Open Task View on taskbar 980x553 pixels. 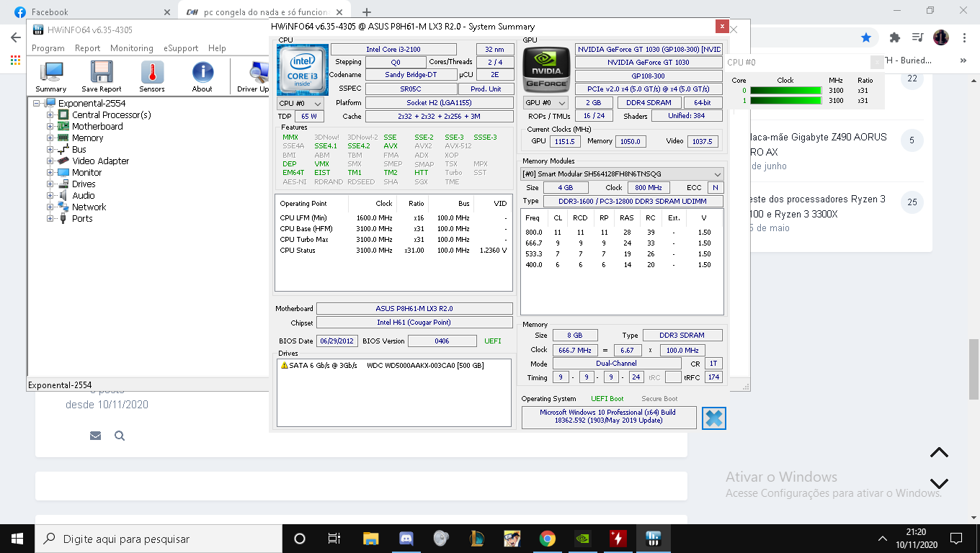tap(334, 539)
